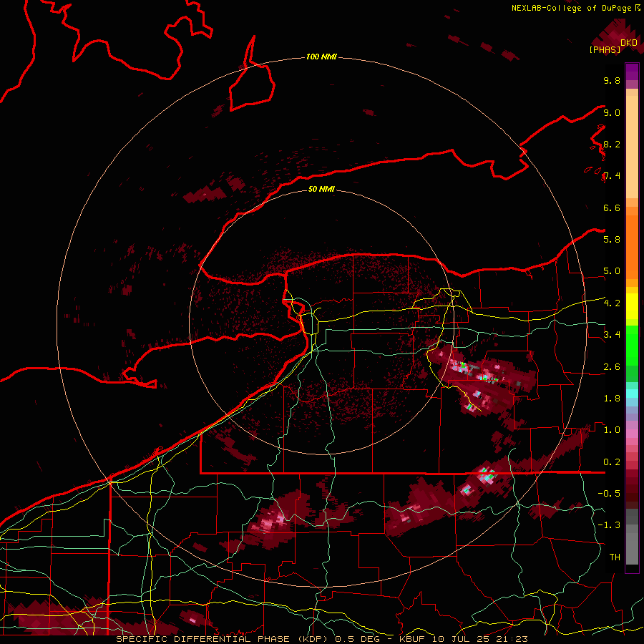This screenshot has width=644, height=644.
Task: Click the 0.2 value on the scale
Action: click(x=612, y=462)
